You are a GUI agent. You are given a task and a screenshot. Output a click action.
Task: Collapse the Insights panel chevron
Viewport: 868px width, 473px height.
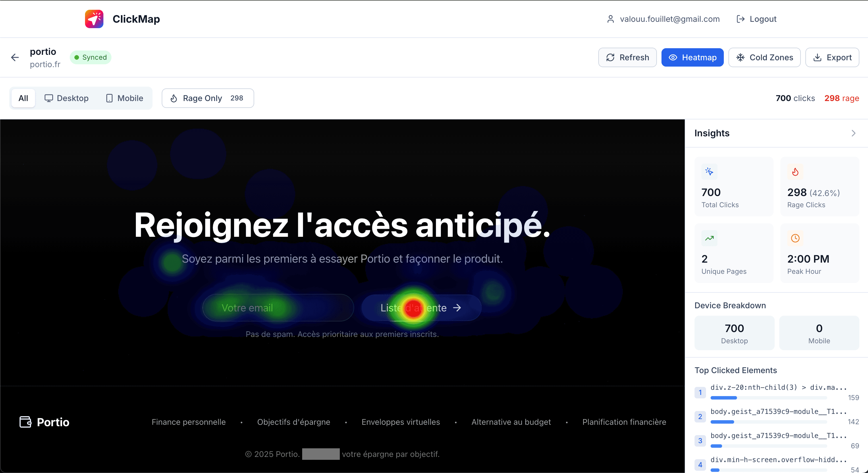pos(853,133)
